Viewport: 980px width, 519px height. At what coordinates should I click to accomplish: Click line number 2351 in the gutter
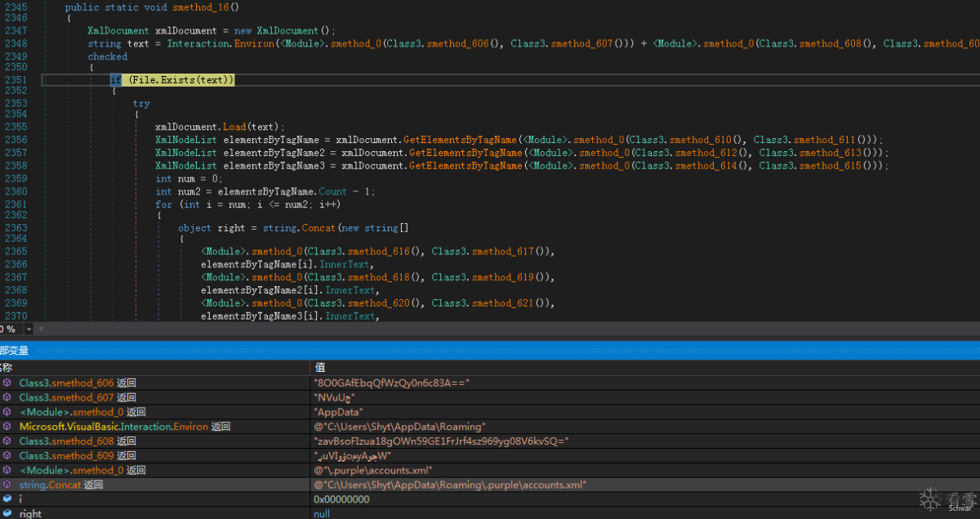click(x=16, y=79)
